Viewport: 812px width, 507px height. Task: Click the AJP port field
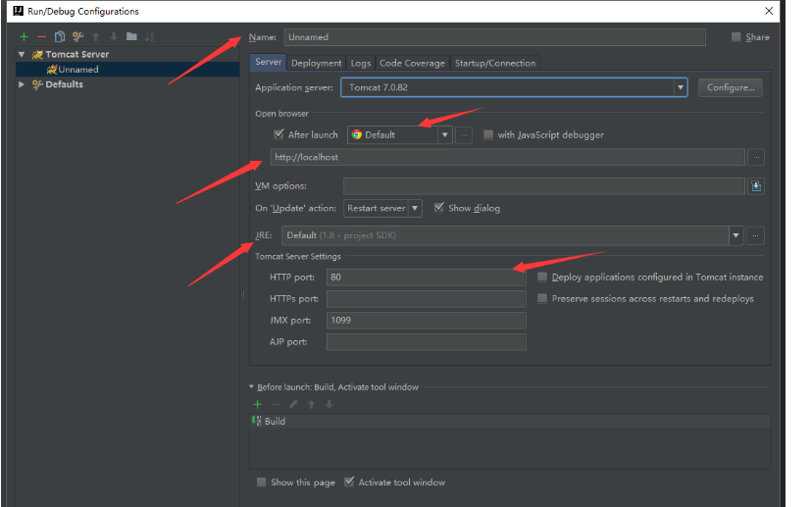click(427, 342)
